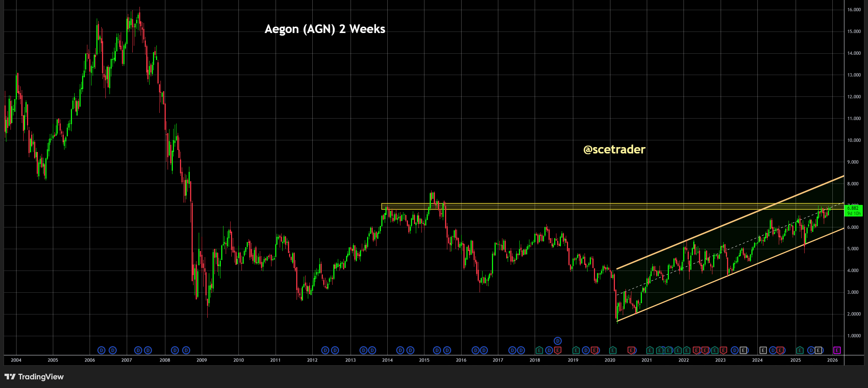This screenshot has height=388, width=868.
Task: Open the gray earnings marker in late 2023
Action: click(743, 350)
